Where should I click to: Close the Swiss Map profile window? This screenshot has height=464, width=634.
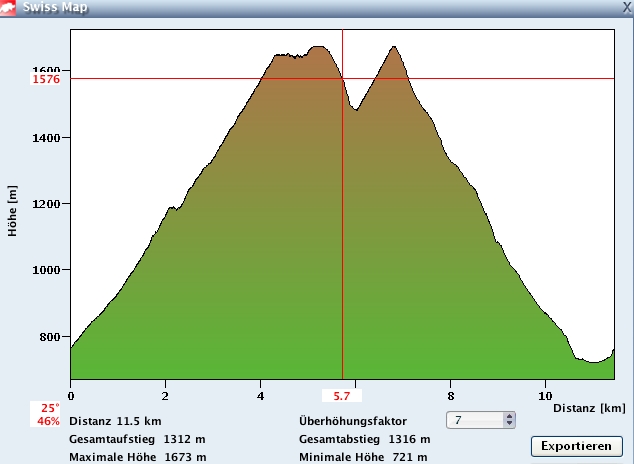[626, 8]
